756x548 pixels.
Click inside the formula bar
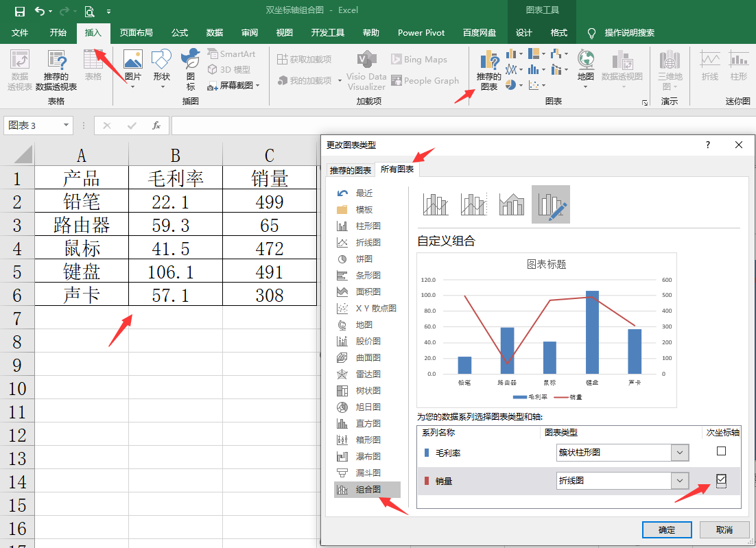tap(463, 126)
